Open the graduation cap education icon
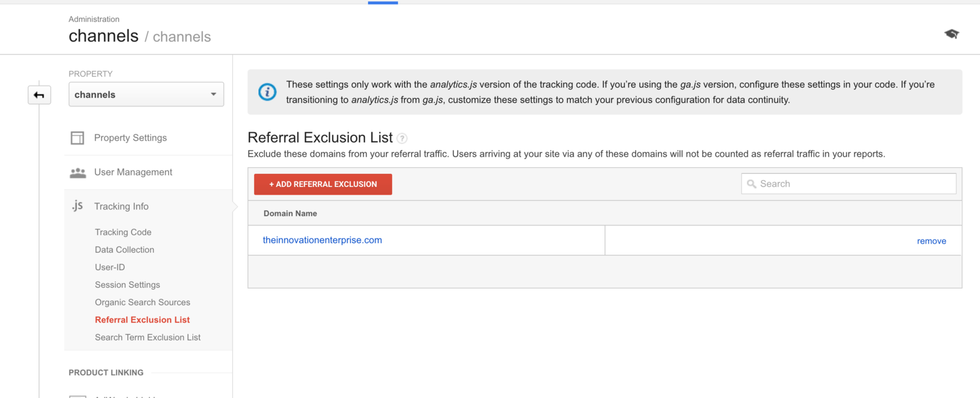This screenshot has height=398, width=980. [951, 34]
